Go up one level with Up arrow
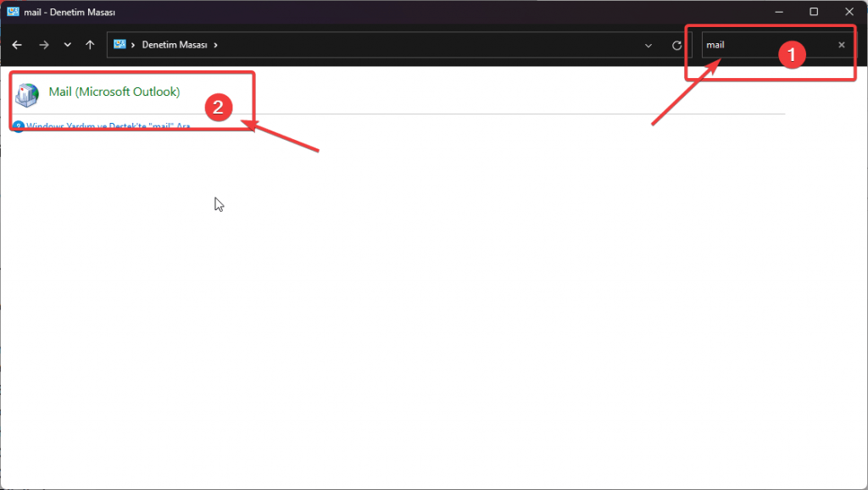Image resolution: width=868 pixels, height=490 pixels. click(90, 45)
